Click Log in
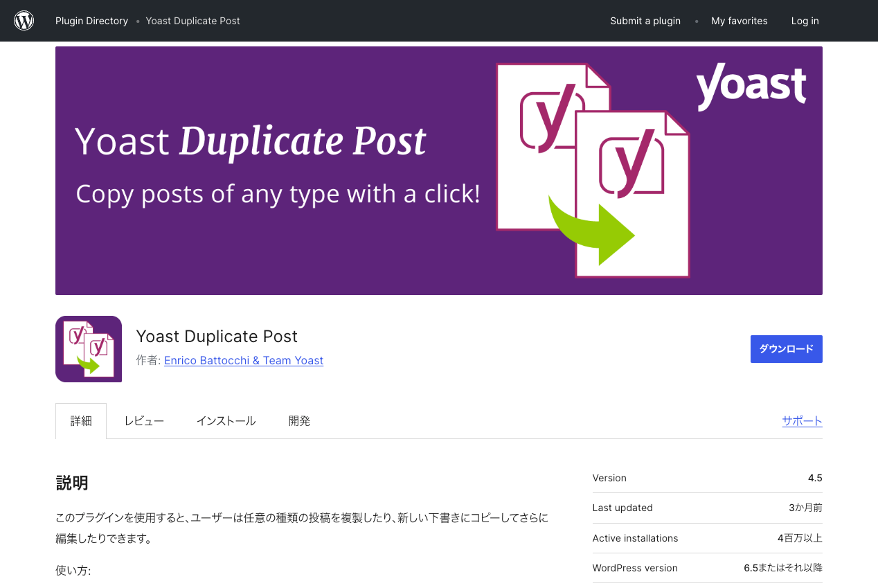878x588 pixels. pos(805,21)
